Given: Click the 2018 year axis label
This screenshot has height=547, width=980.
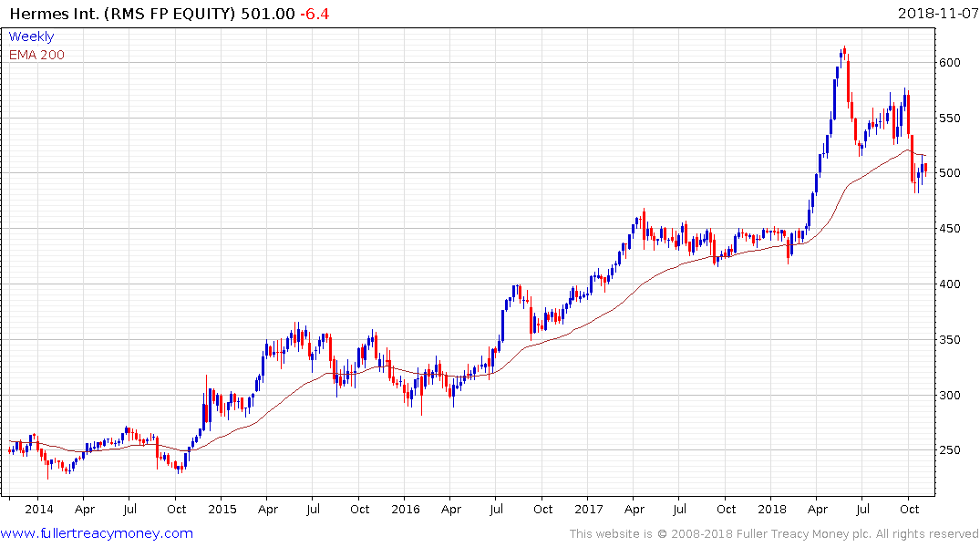Looking at the screenshot, I should pos(771,510).
